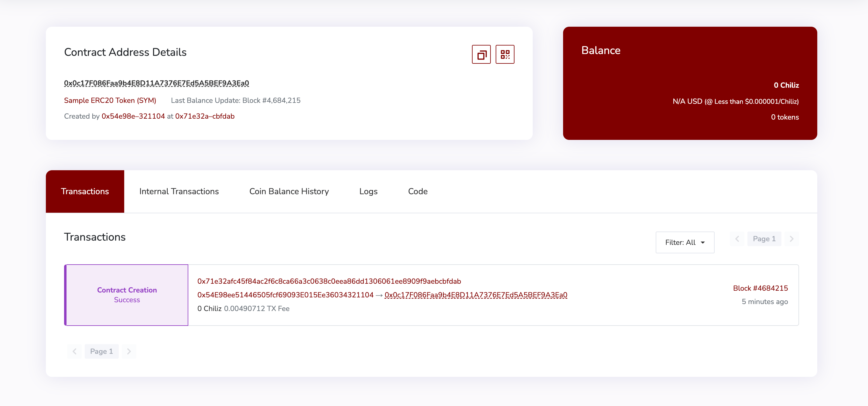Screen dimensions: 868x406
Task: Select the Transactions tab
Action: (85, 191)
